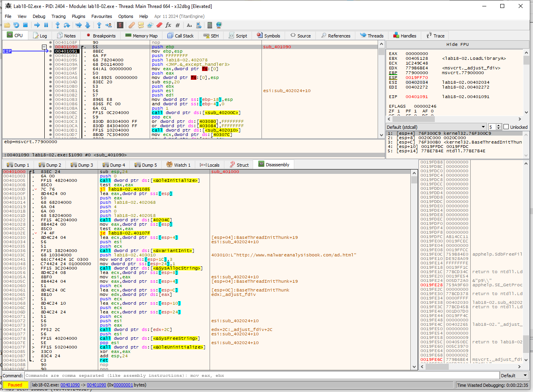Open a file with the folder icon
The image size is (533, 392).
point(8,25)
